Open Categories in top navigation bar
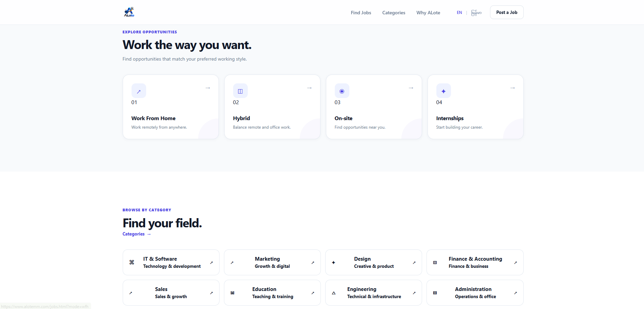 394,13
